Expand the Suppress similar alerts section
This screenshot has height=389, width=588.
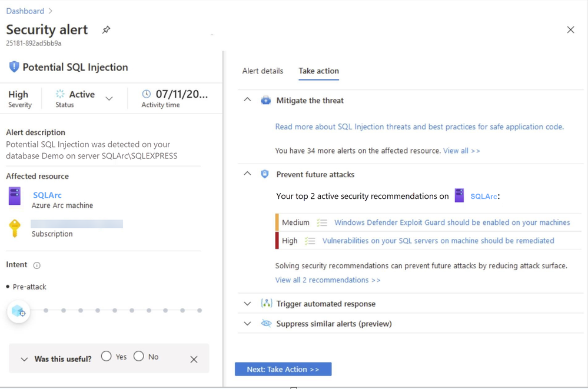point(247,324)
